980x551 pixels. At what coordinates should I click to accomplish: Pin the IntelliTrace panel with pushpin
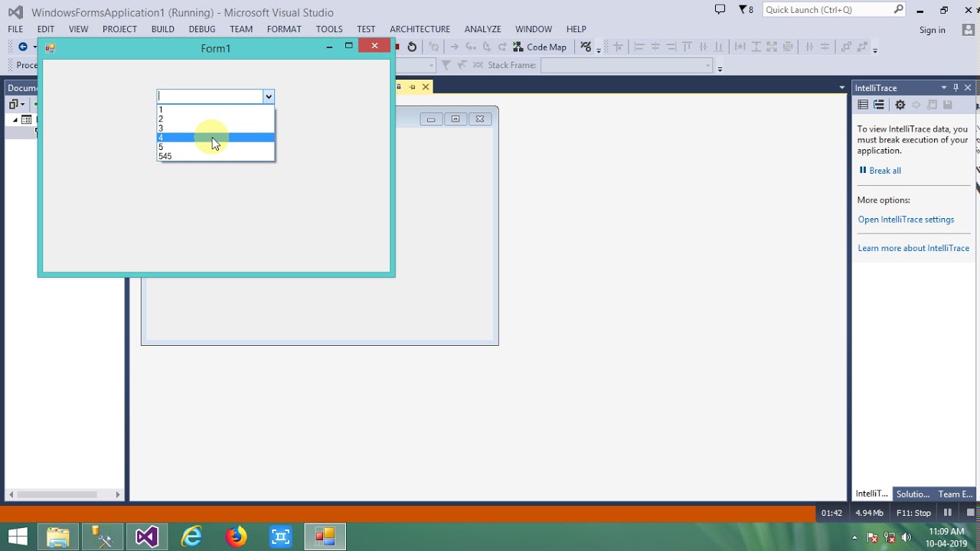[x=955, y=87]
